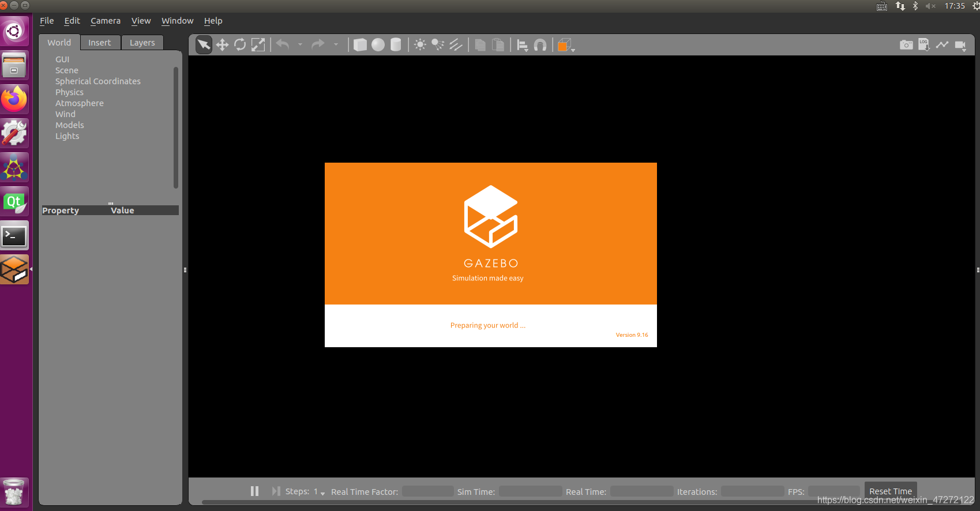Click the Undo arrow icon
Viewport: 980px width, 511px height.
click(283, 44)
